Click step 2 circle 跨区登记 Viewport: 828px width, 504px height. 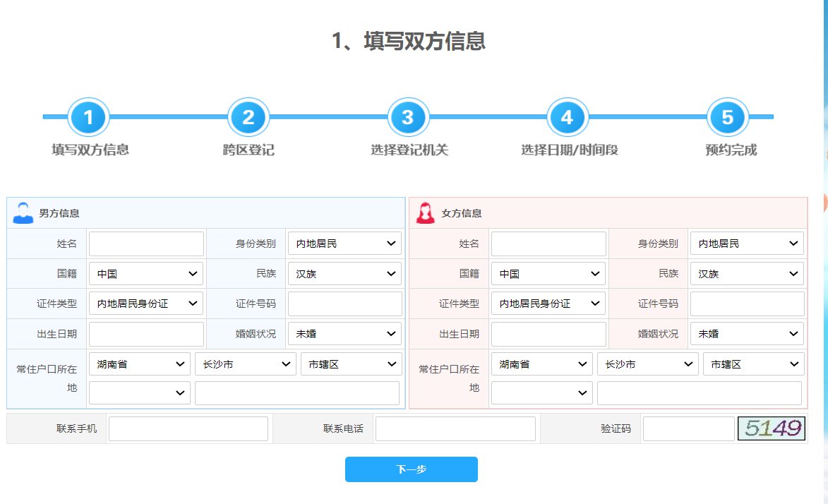(248, 117)
